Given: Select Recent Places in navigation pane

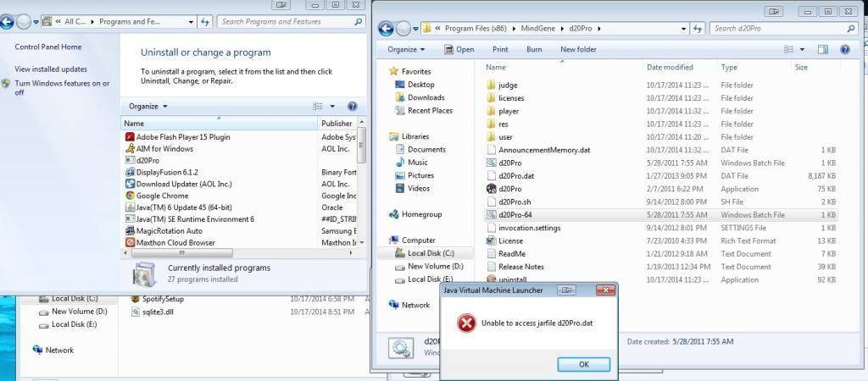Looking at the screenshot, I should (x=424, y=111).
